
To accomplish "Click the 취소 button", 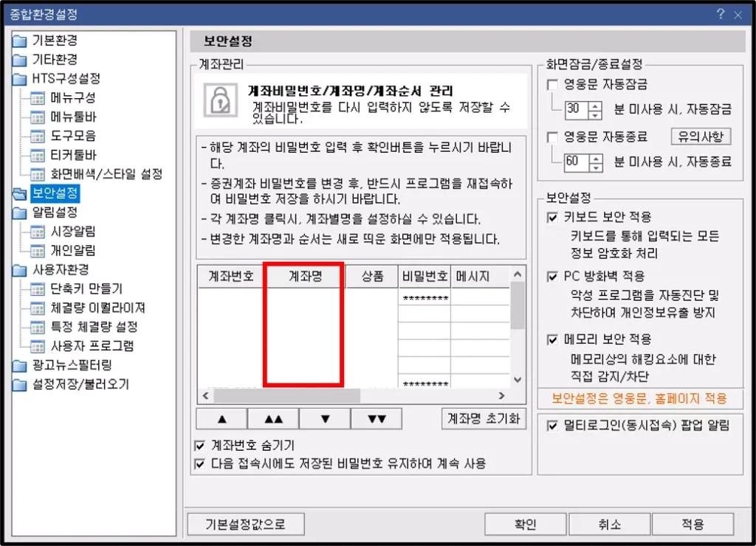I will click(x=609, y=524).
